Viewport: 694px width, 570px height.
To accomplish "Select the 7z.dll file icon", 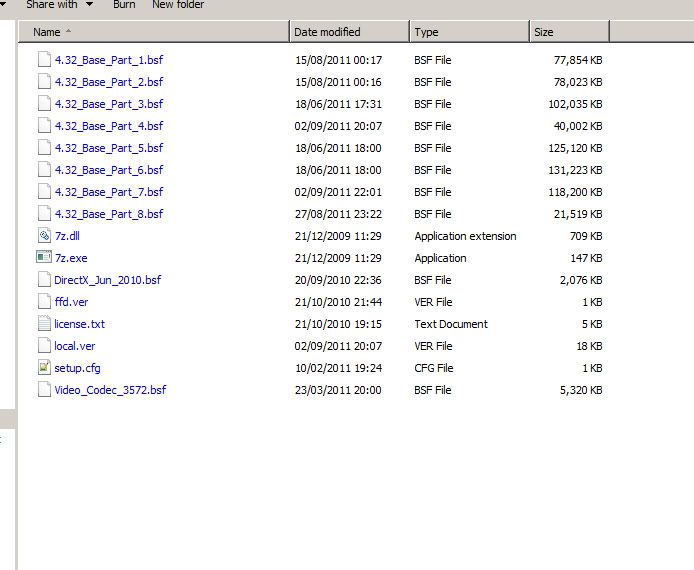I will click(44, 236).
